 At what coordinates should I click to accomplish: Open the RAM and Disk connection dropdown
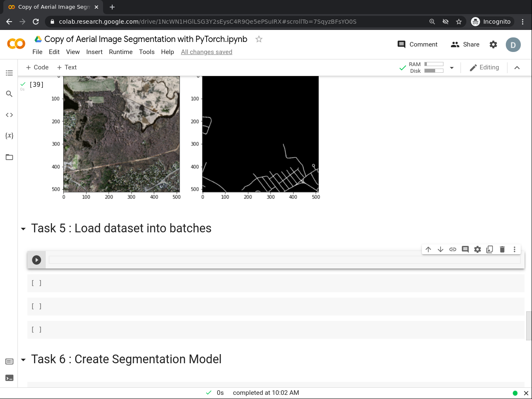coord(452,68)
